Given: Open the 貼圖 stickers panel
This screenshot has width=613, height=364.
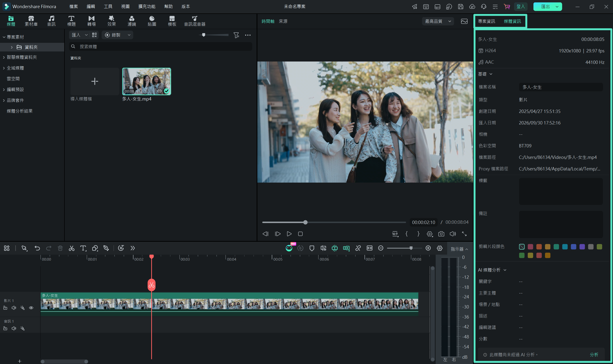Looking at the screenshot, I should [152, 21].
